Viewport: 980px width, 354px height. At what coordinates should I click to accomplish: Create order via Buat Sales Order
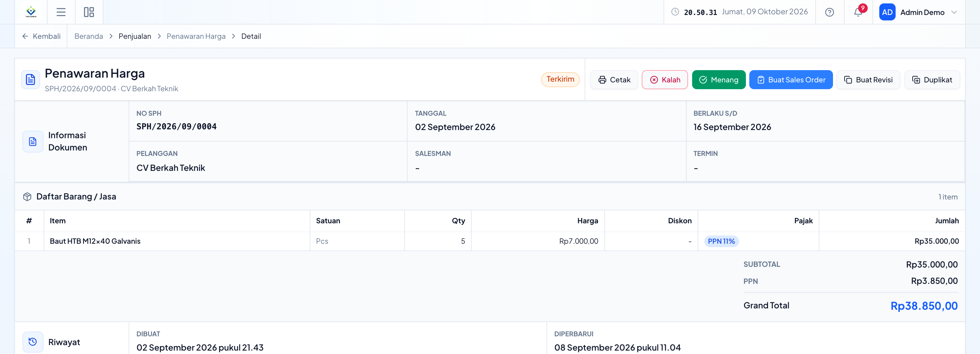pyautogui.click(x=790, y=80)
